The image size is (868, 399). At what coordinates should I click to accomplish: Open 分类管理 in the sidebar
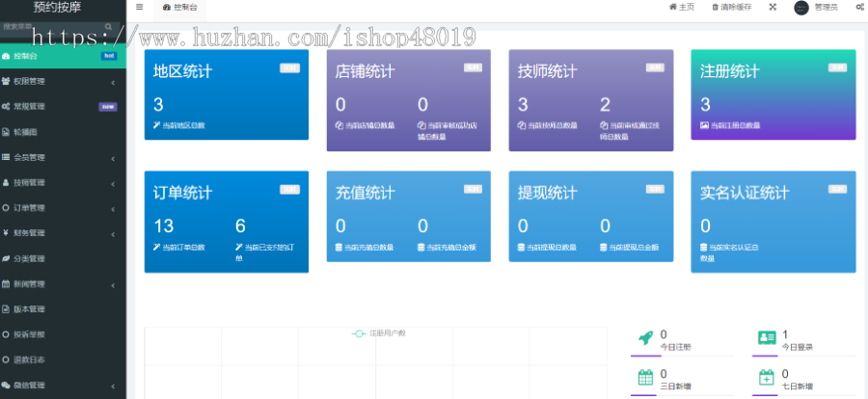(63, 258)
